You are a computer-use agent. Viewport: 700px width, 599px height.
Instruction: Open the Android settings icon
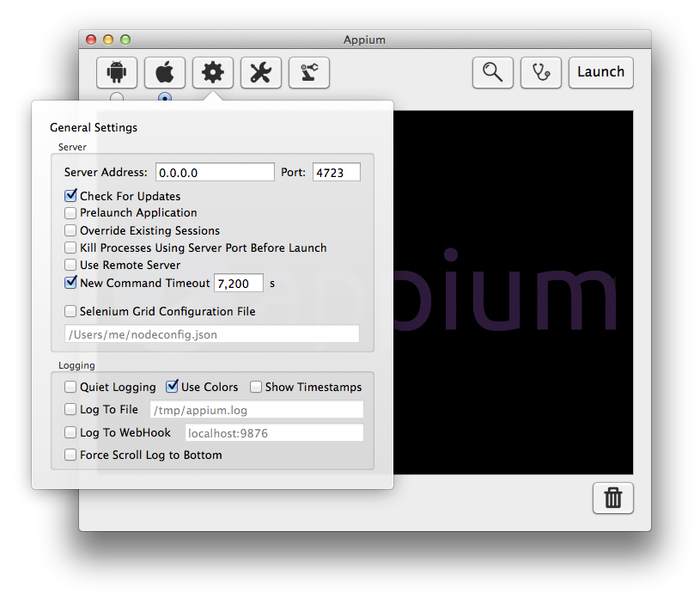pyautogui.click(x=117, y=73)
